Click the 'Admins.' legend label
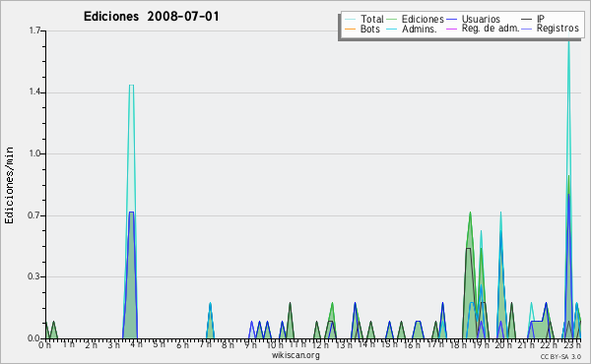 [420, 29]
